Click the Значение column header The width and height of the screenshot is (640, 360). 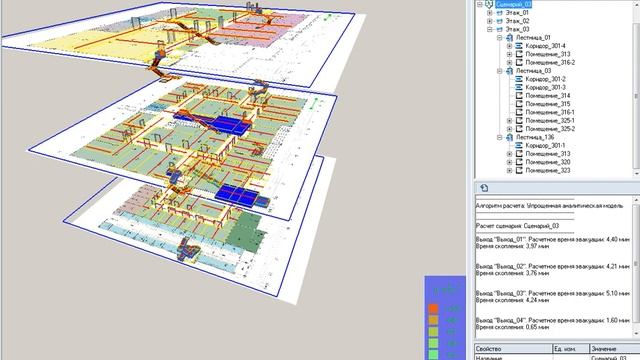pyautogui.click(x=615, y=349)
